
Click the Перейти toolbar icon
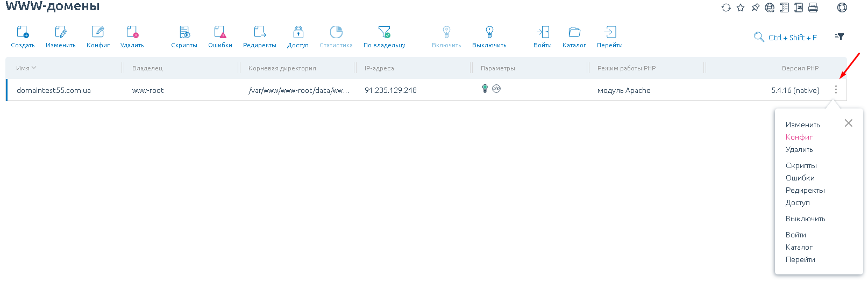pyautogui.click(x=610, y=32)
